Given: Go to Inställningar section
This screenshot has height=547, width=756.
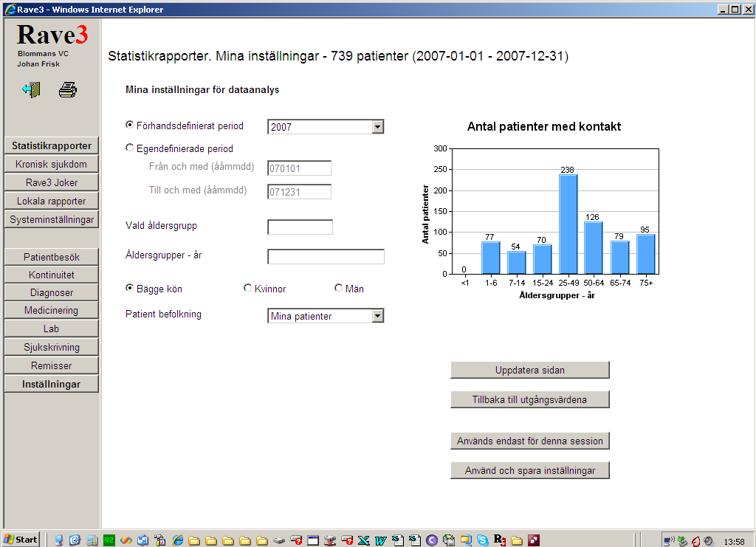Looking at the screenshot, I should click(52, 384).
